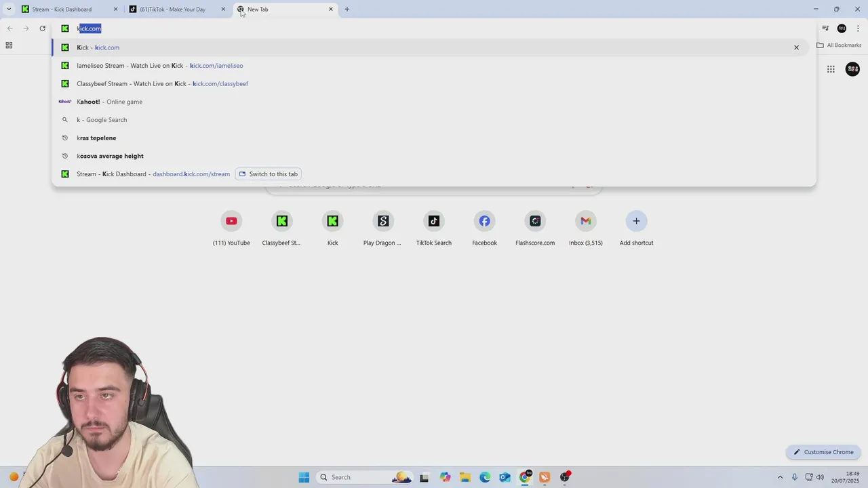Click the 'Switch to this tab' button
The width and height of the screenshot is (868, 488).
click(269, 174)
